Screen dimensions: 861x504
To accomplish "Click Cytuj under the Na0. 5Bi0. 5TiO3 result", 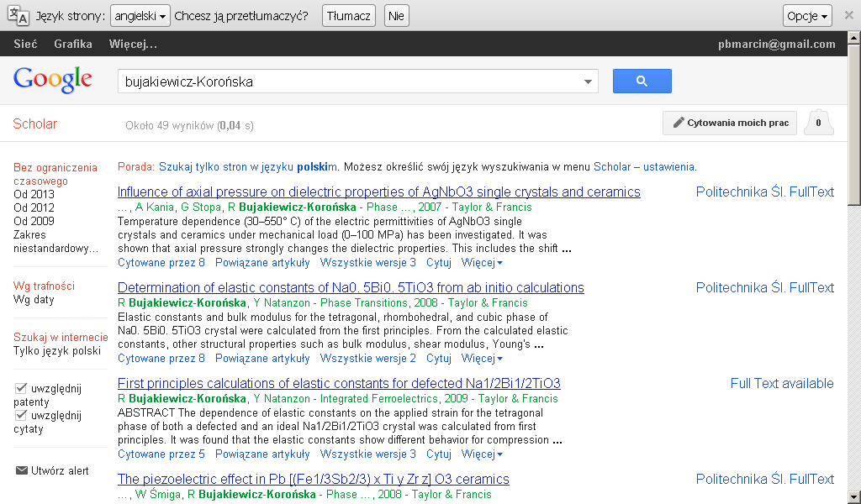I will 439,358.
